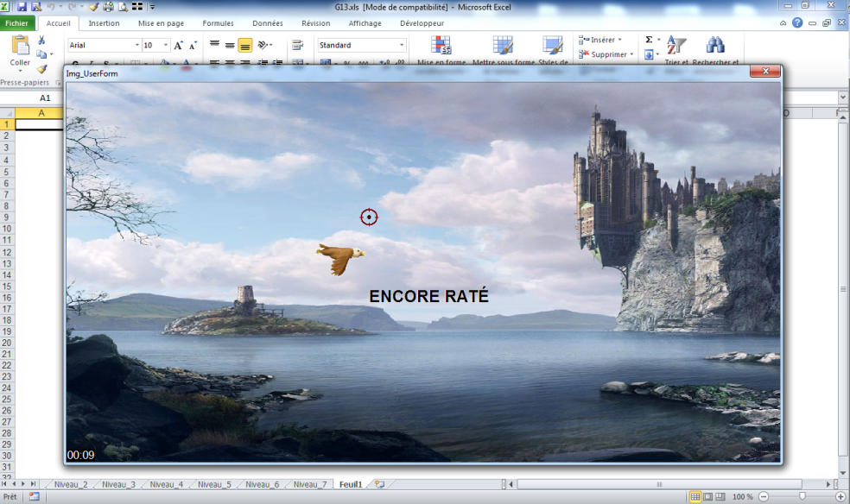Image resolution: width=850 pixels, height=504 pixels.
Task: Click the Rechercher binoculars icon
Action: click(x=714, y=46)
